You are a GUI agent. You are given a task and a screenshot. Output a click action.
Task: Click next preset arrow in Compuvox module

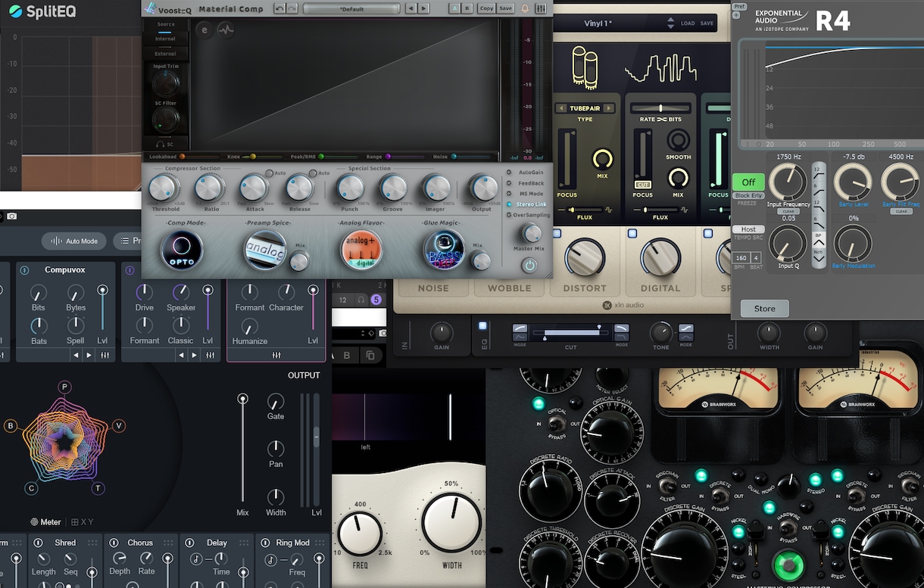pos(89,355)
